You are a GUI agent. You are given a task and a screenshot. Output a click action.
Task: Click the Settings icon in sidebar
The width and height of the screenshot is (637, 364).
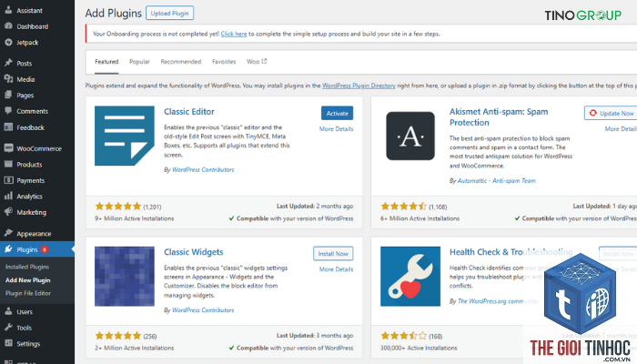click(x=8, y=343)
